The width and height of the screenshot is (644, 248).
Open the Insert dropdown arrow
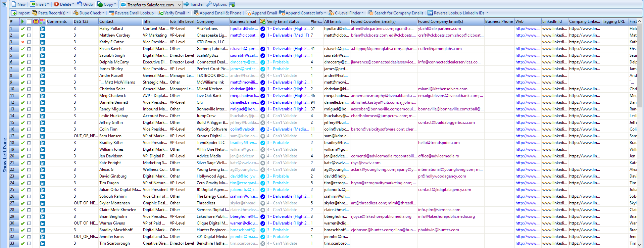48,4
